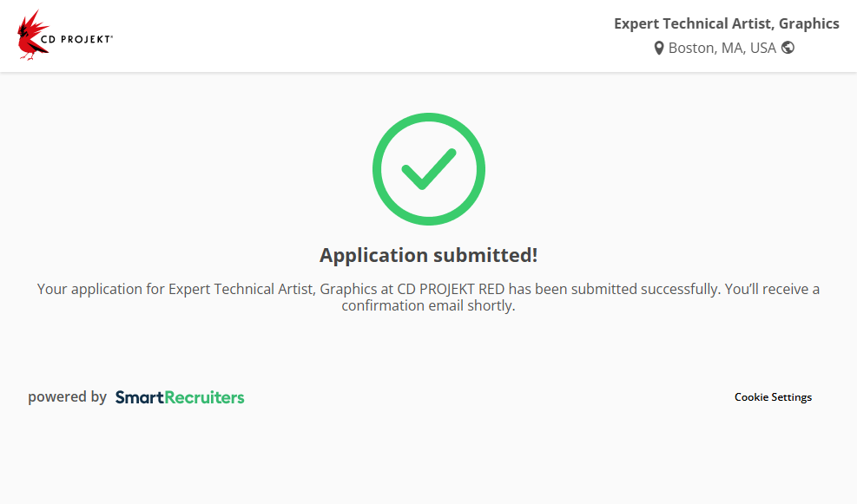
Task: Open Cookie Settings
Action: pos(773,397)
